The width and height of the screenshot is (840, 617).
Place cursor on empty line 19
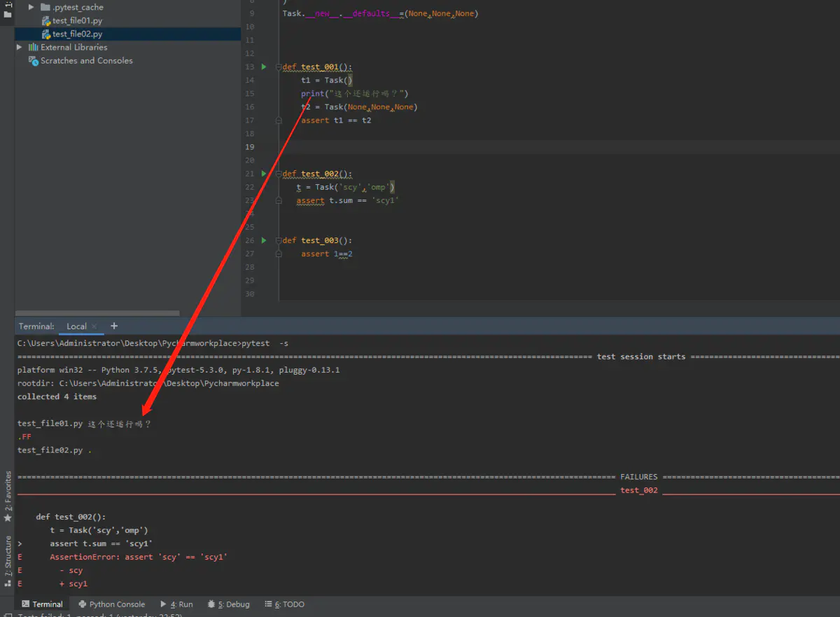(x=559, y=147)
